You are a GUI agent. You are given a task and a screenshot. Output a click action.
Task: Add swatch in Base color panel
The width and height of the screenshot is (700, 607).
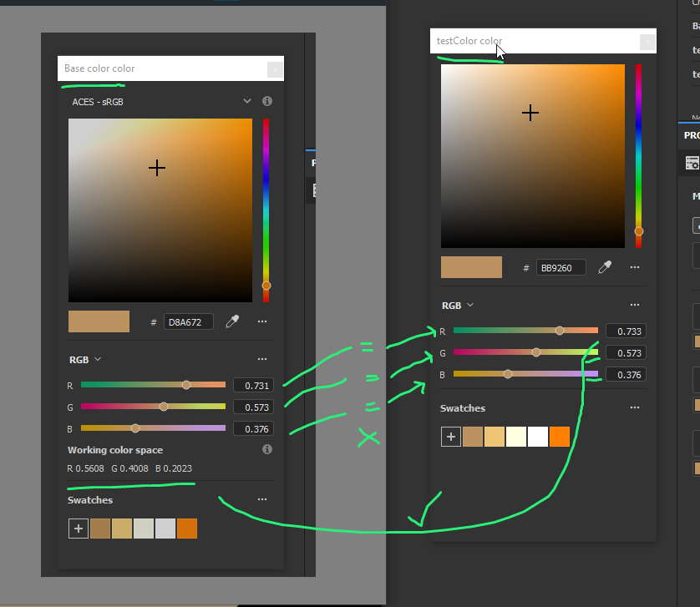click(x=79, y=529)
